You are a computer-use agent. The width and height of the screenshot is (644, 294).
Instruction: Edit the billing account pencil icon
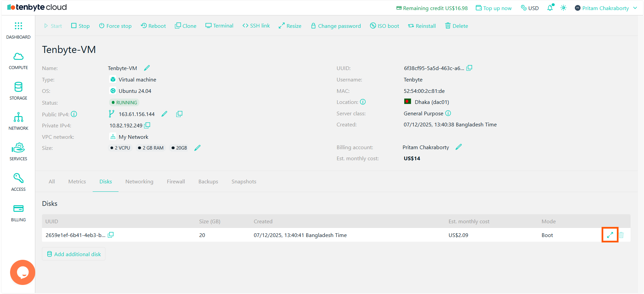[x=459, y=147]
